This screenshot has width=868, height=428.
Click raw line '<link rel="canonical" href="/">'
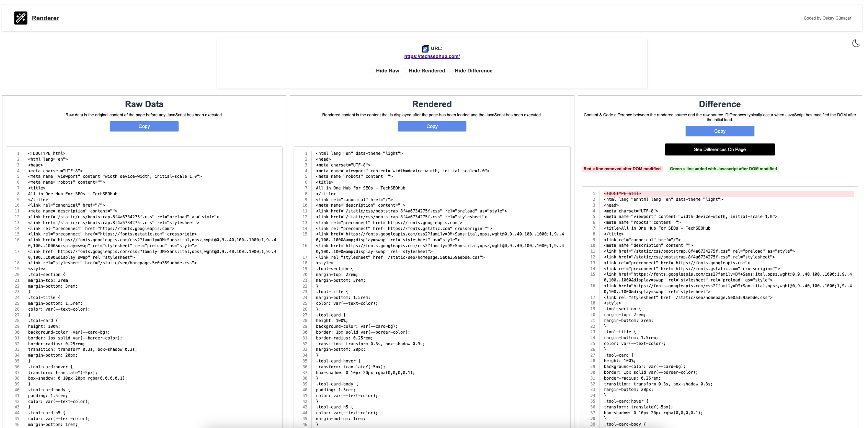(67, 205)
